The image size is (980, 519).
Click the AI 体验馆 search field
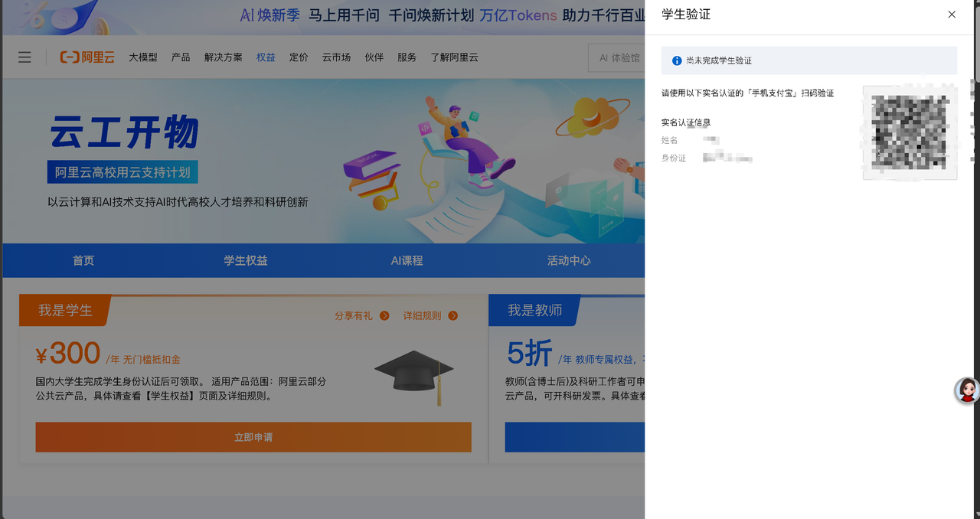tap(617, 57)
